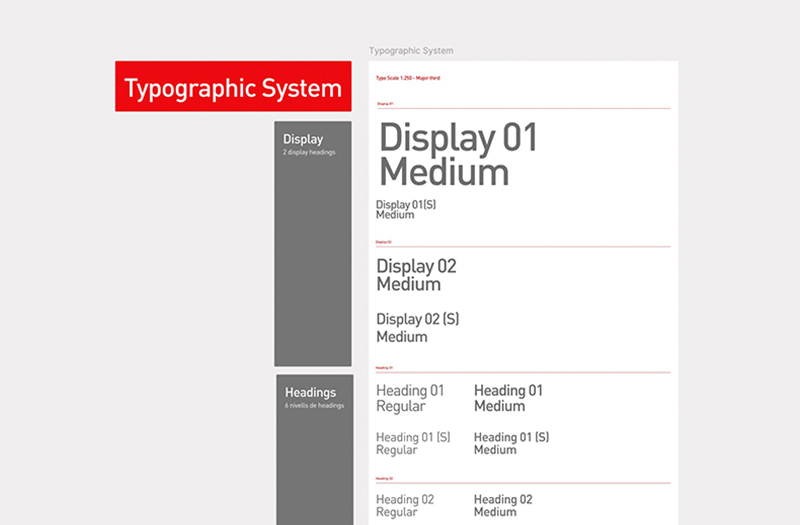Viewport: 800px width, 525px height.
Task: Click the Headings title in gray block
Action: (310, 393)
